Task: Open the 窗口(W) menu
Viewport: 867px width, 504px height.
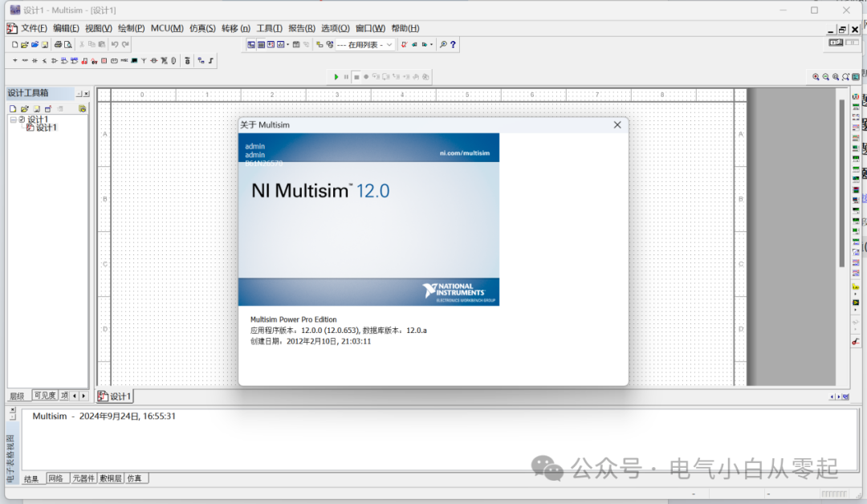Action: point(370,28)
